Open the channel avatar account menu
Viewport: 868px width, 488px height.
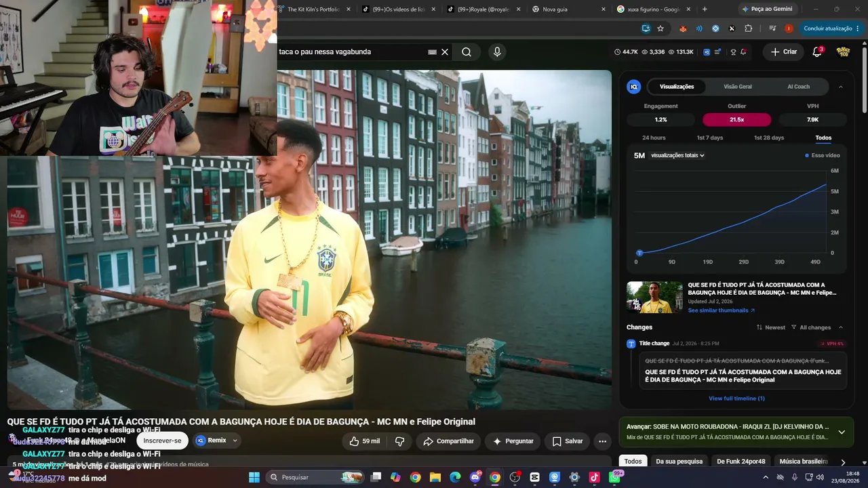click(x=843, y=52)
